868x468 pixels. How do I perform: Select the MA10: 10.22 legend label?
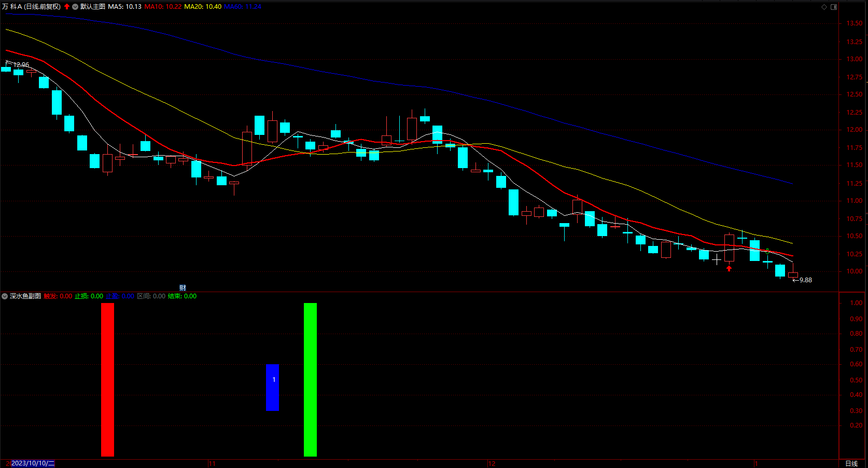[x=163, y=7]
